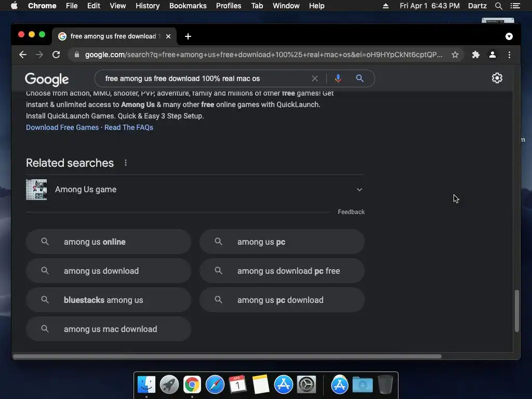
Task: Start voice search with the microphone
Action: tap(338, 79)
